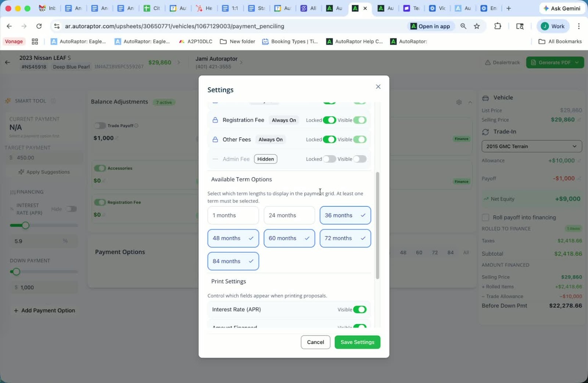Toggle Locked switch for Registration Fee
The width and height of the screenshot is (588, 383).
point(329,120)
